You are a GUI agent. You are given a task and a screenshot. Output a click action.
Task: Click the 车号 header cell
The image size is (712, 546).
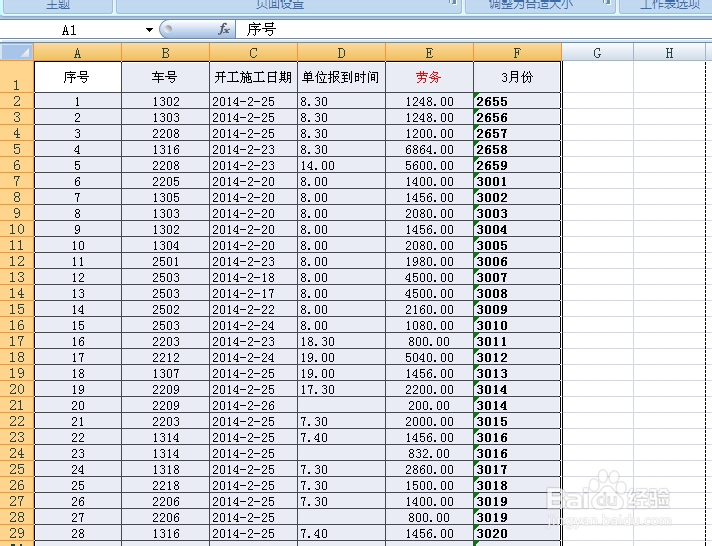[x=165, y=77]
